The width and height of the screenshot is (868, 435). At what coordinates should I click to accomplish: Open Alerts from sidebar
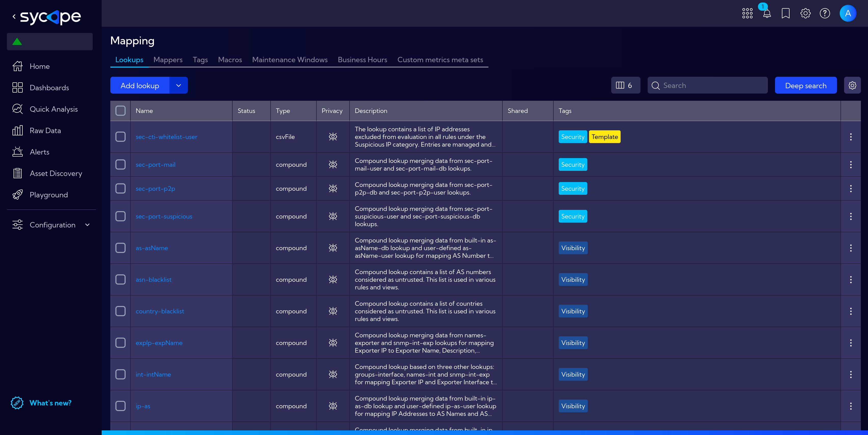tap(31, 152)
